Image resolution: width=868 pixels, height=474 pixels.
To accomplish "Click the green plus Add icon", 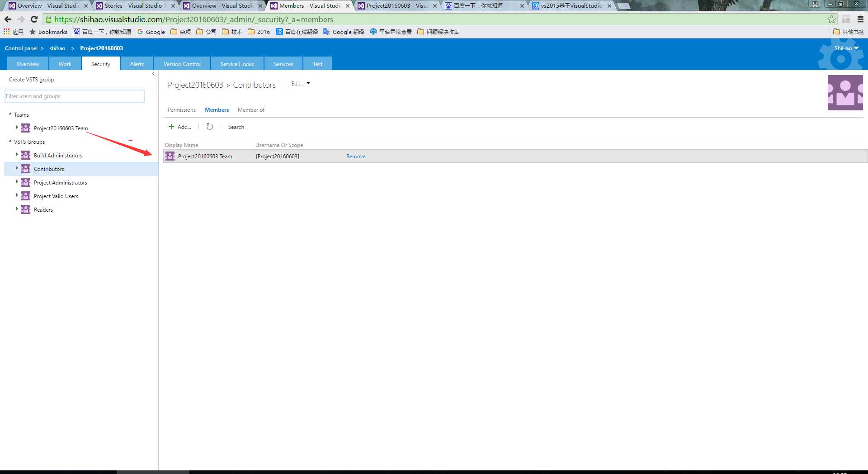I will click(171, 127).
